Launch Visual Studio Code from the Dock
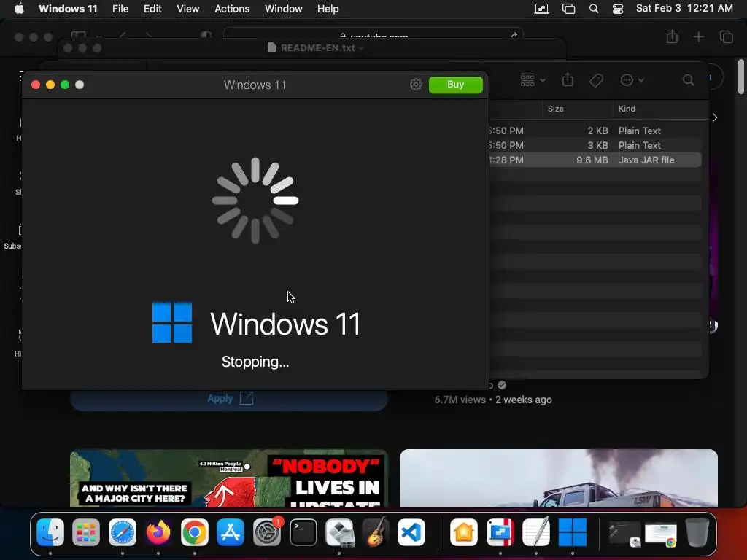 point(411,532)
